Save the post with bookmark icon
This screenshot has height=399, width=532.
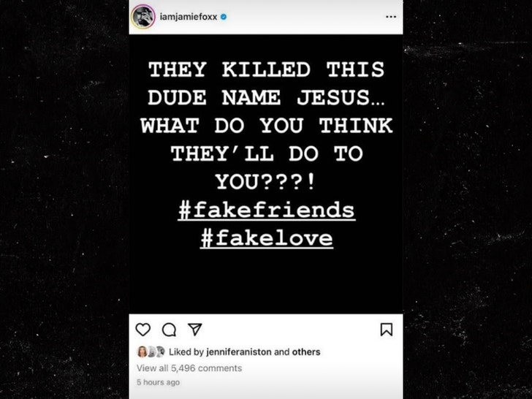[x=387, y=330]
